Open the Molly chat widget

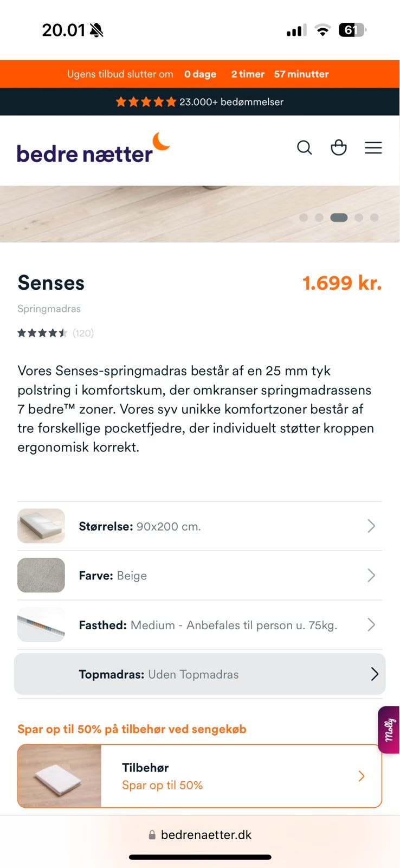pos(389,730)
